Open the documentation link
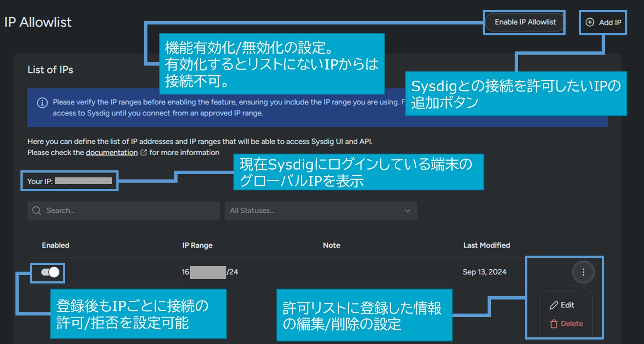 pos(112,153)
